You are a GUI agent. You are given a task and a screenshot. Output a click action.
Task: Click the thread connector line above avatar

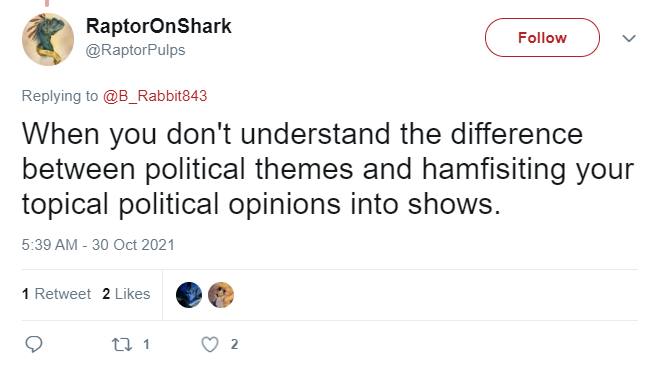tap(47, 3)
